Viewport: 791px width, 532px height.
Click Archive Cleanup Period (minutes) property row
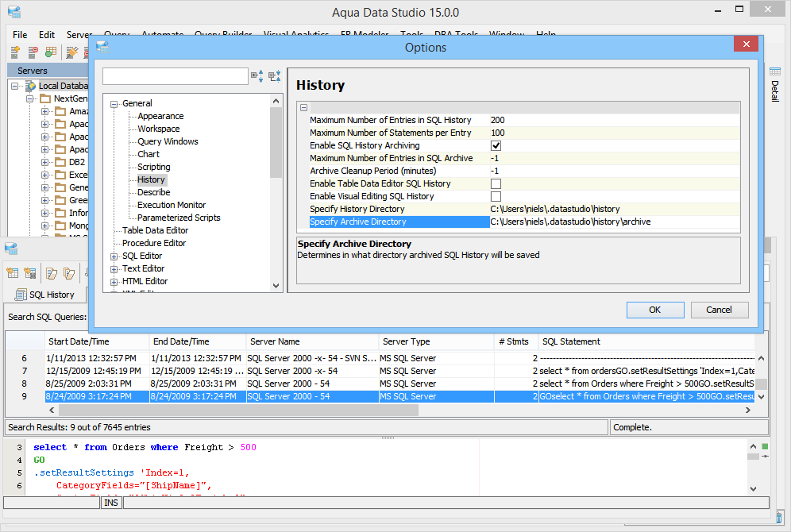pos(525,171)
